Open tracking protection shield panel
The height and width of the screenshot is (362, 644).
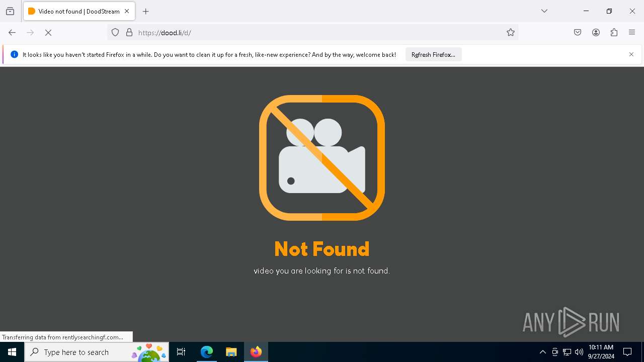coord(115,32)
